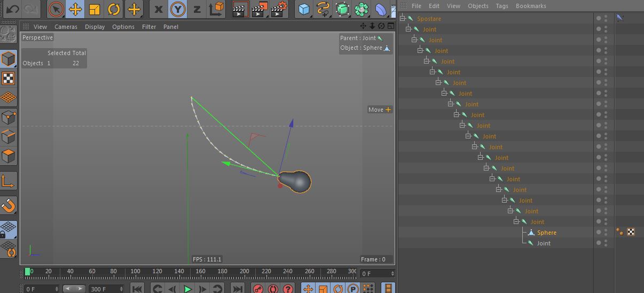644x293 pixels.
Task: Toggle the Z axis lock
Action: pyautogui.click(x=197, y=9)
